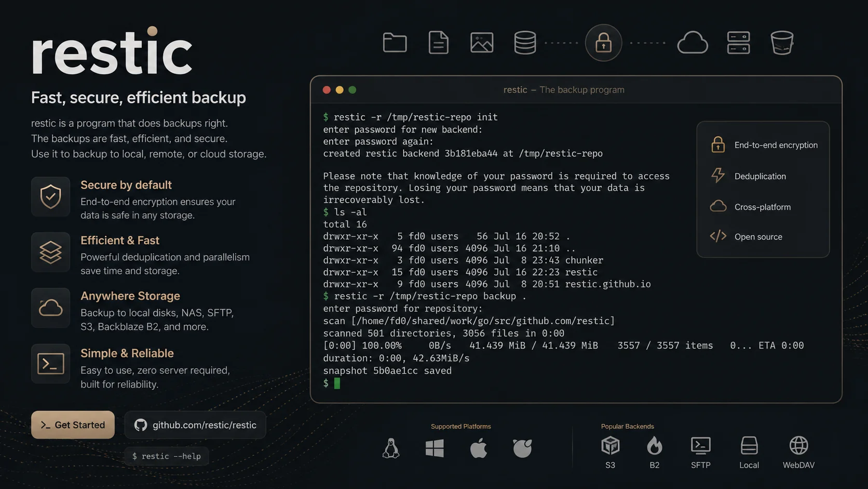Click the lightning bolt icon next to Deduplication
Screen dimensions: 868x489
(x=718, y=176)
